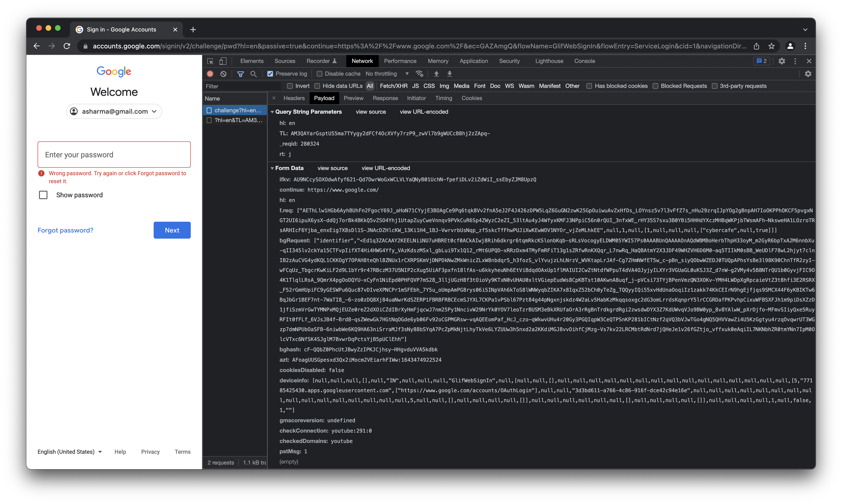This screenshot has height=504, width=842.
Task: Check the box beside challenge?hl=en request
Action: click(209, 110)
